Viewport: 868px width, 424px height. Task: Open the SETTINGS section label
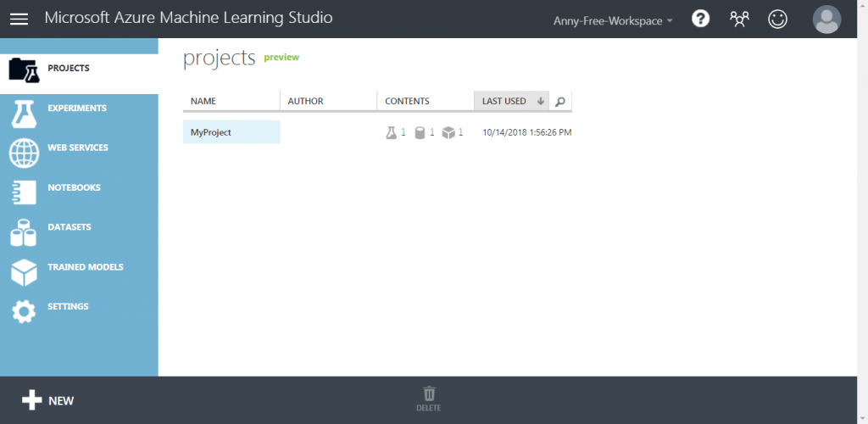pyautogui.click(x=68, y=307)
